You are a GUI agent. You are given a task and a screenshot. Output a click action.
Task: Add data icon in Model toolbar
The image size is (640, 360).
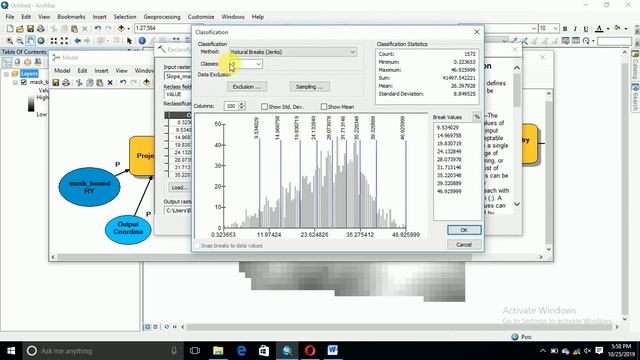146,83
